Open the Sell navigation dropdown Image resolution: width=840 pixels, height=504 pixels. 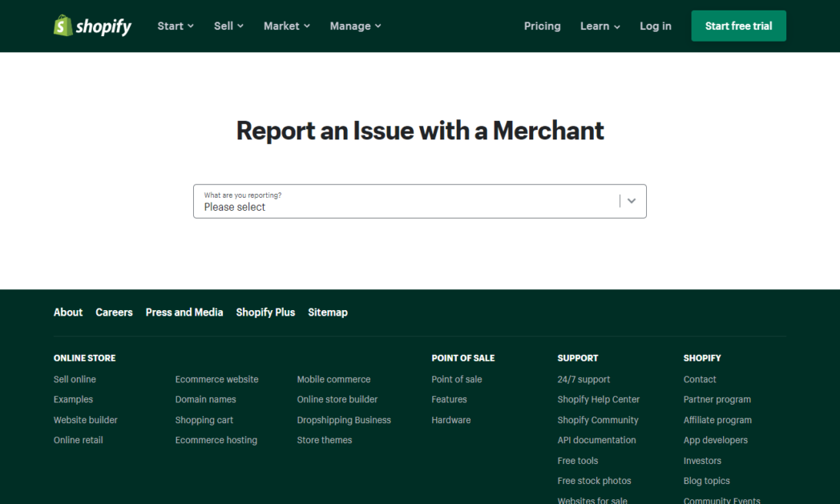(x=228, y=26)
